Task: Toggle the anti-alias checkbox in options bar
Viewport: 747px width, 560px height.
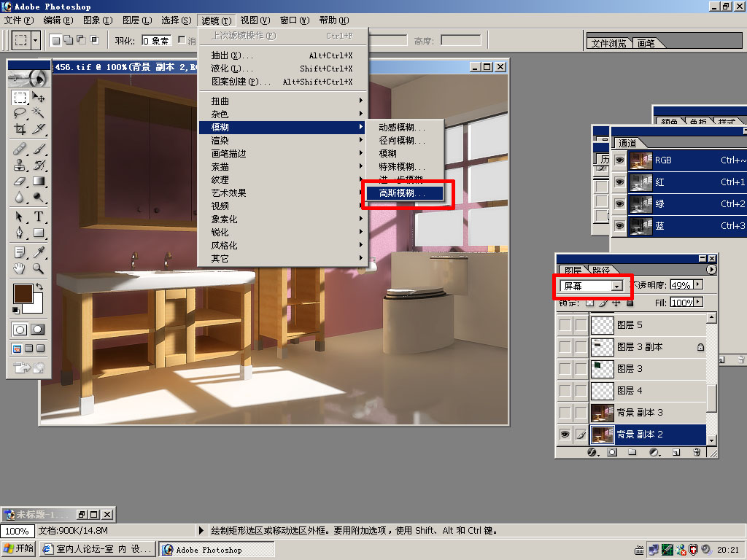Action: pyautogui.click(x=182, y=39)
